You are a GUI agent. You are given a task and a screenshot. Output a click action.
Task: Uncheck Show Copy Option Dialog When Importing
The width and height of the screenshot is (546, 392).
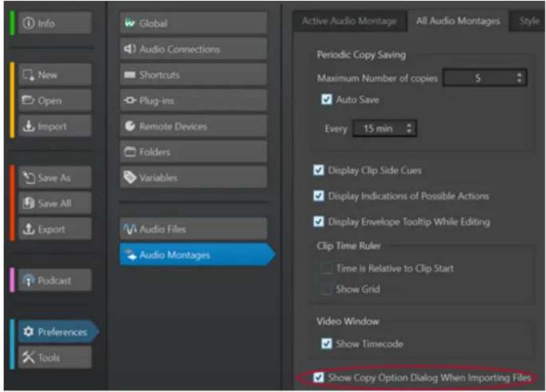(x=318, y=378)
